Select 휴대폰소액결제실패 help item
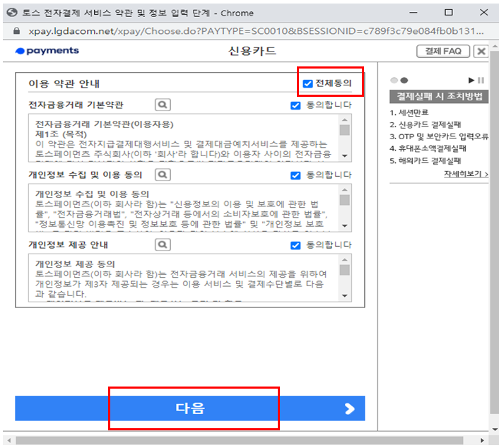Screen dimensions: 499x448 tap(428, 148)
